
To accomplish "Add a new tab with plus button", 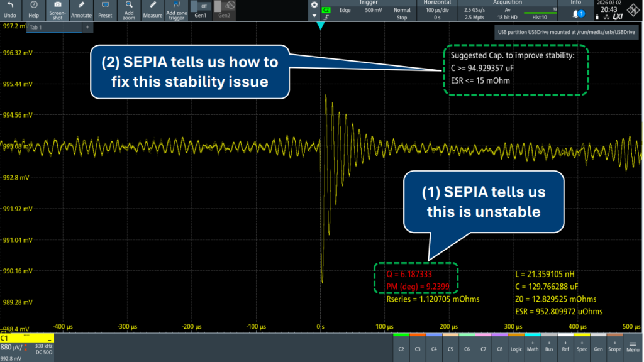I will click(87, 27).
